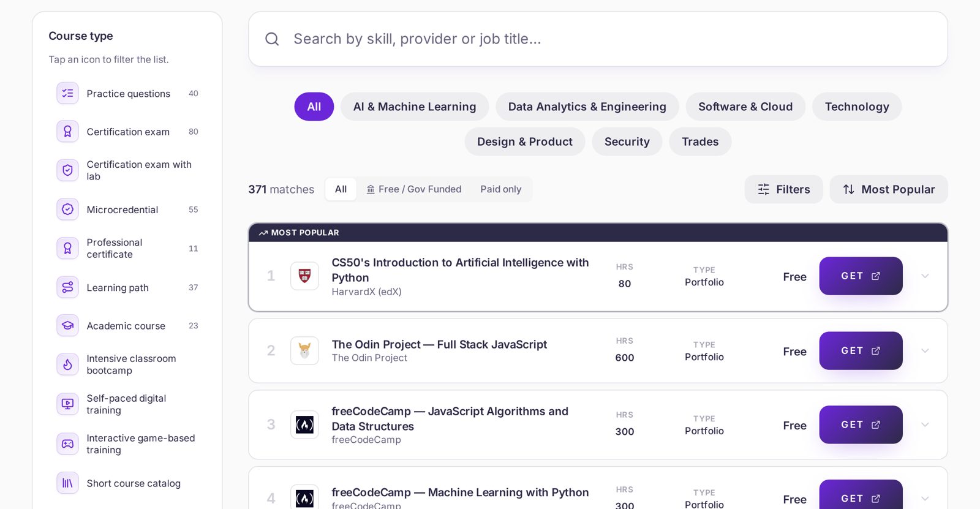Click the MOST POPULAR banner label

coord(299,233)
